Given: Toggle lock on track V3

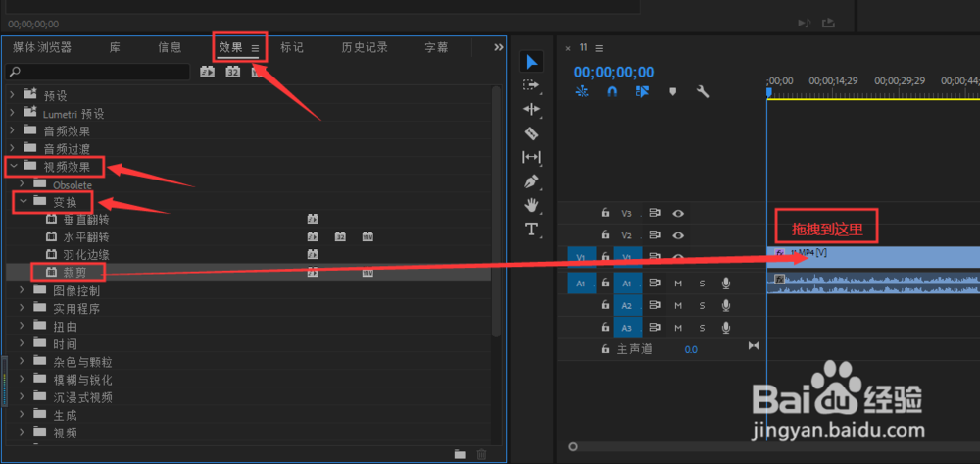Looking at the screenshot, I should click(x=605, y=213).
